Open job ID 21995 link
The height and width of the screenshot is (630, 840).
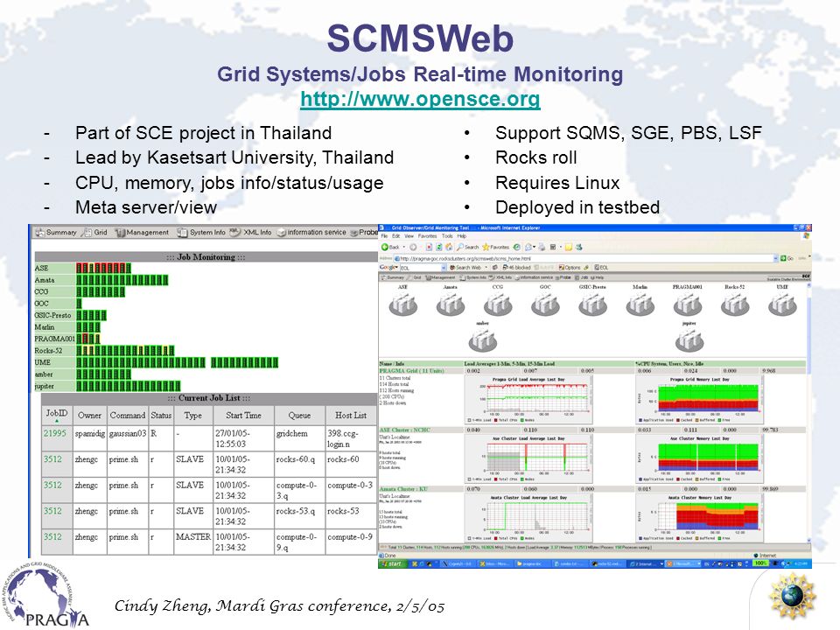pyautogui.click(x=54, y=433)
